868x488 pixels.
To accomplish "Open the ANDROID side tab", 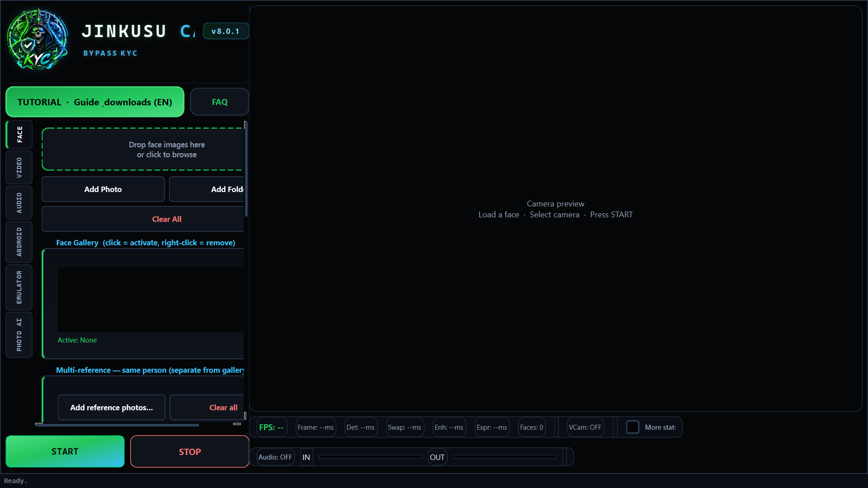I will coord(19,242).
